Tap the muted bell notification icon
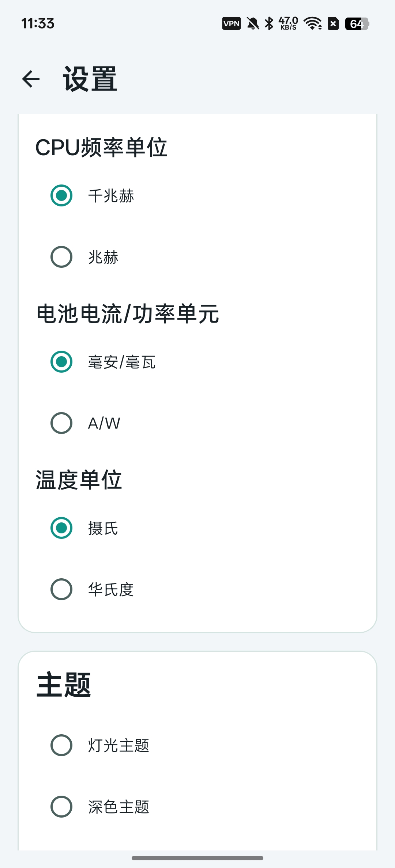The height and width of the screenshot is (868, 395). [253, 24]
